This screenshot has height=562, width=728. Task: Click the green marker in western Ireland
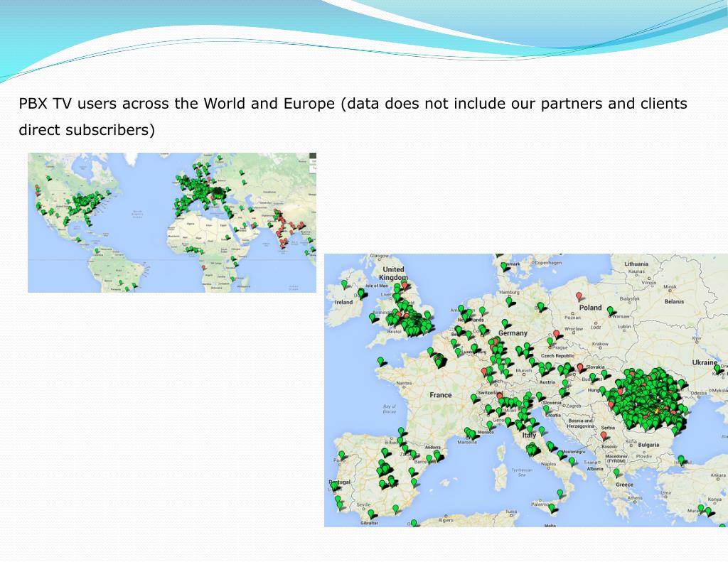[x=344, y=284]
